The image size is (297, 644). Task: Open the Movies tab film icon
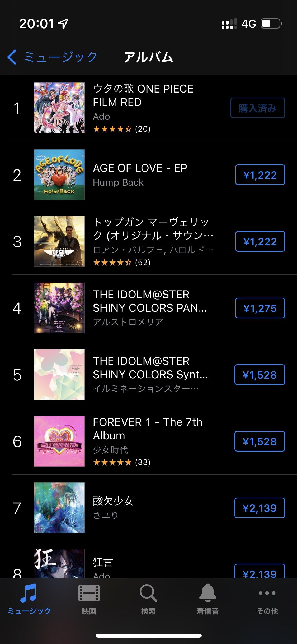point(89,593)
